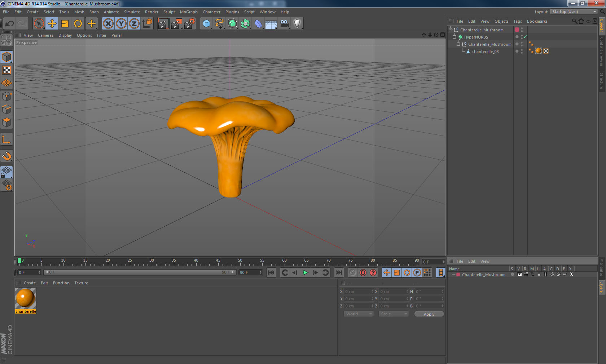This screenshot has width=606, height=364.
Task: Open the Array modeling objects icon
Action: pyautogui.click(x=245, y=24)
